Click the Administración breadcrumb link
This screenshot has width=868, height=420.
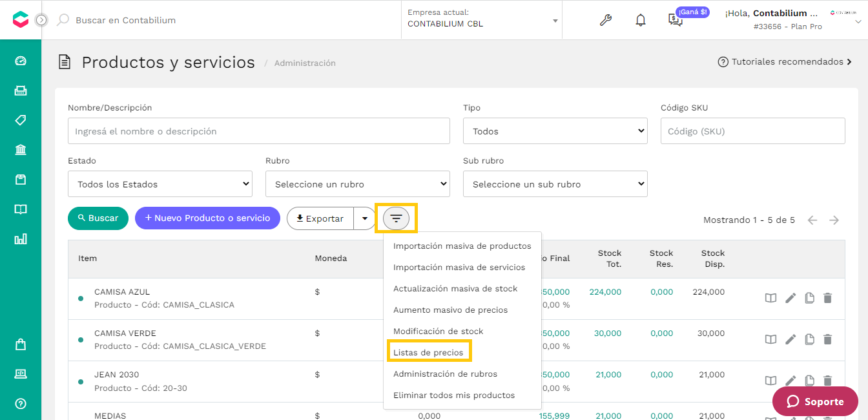(x=305, y=63)
